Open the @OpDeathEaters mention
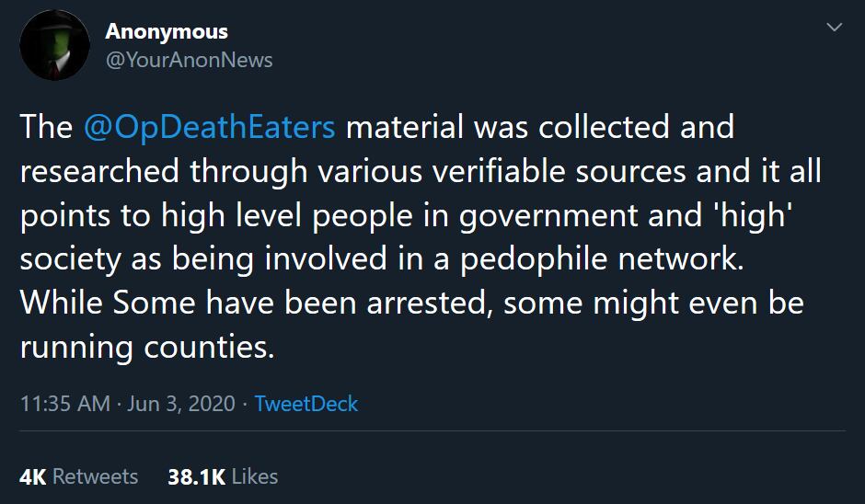Image resolution: width=865 pixels, height=504 pixels. point(209,127)
